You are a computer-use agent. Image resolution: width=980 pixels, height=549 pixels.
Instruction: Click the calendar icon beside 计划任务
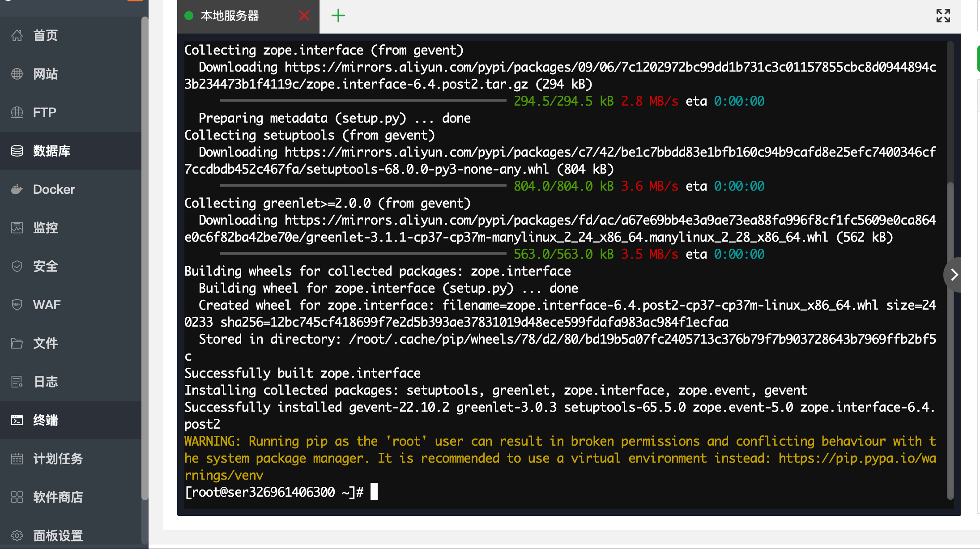[x=17, y=459]
